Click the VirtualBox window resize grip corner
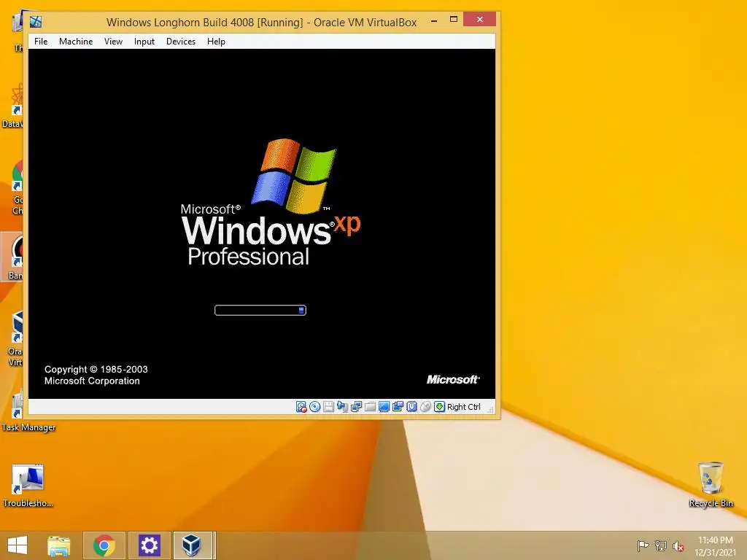This screenshot has height=560, width=747. pyautogui.click(x=491, y=410)
